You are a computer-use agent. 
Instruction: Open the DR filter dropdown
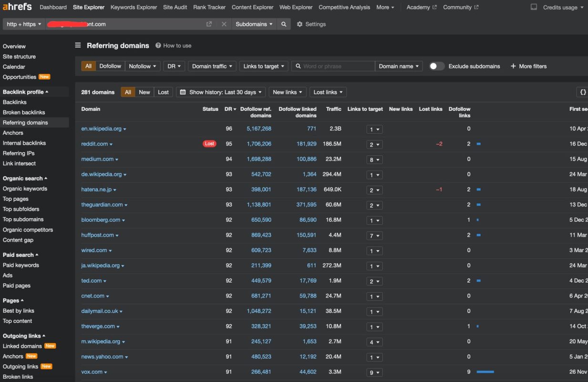tap(174, 66)
